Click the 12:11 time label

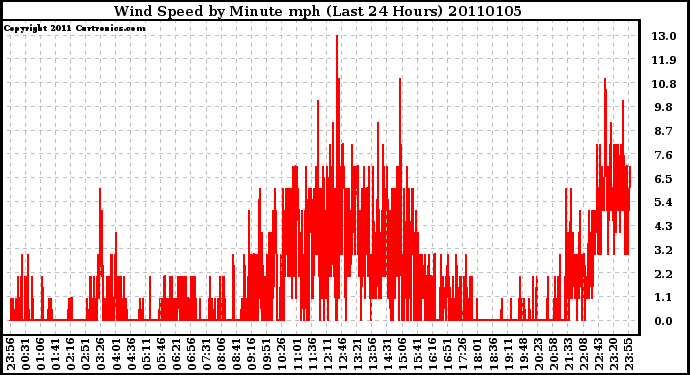click(x=328, y=355)
